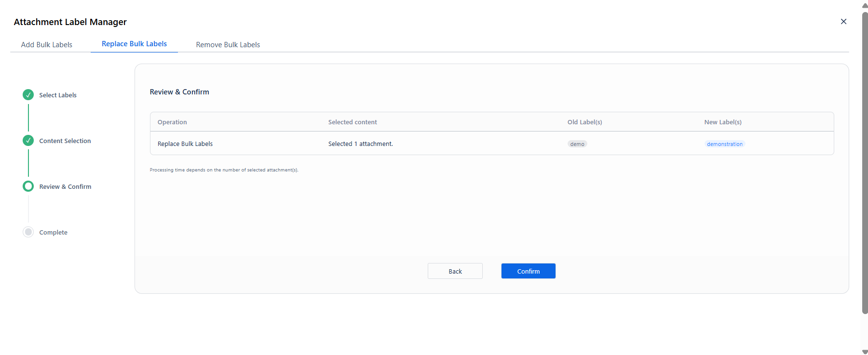Click the vertical scrollbar thumb
The image size is (868, 355).
865,163
